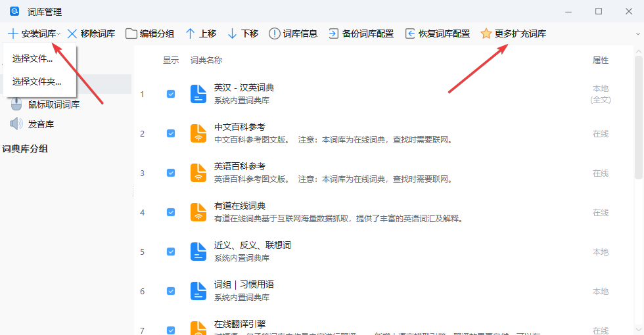Click 备份词库配置 backup icon
Image resolution: width=644 pixels, height=335 pixels.
[333, 33]
